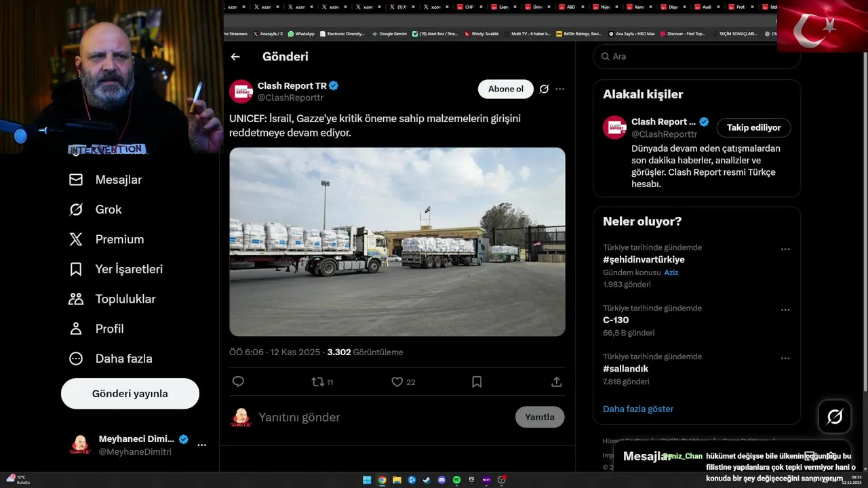868x488 pixels.
Task: Click the Daha fazla göster link
Action: click(x=638, y=409)
